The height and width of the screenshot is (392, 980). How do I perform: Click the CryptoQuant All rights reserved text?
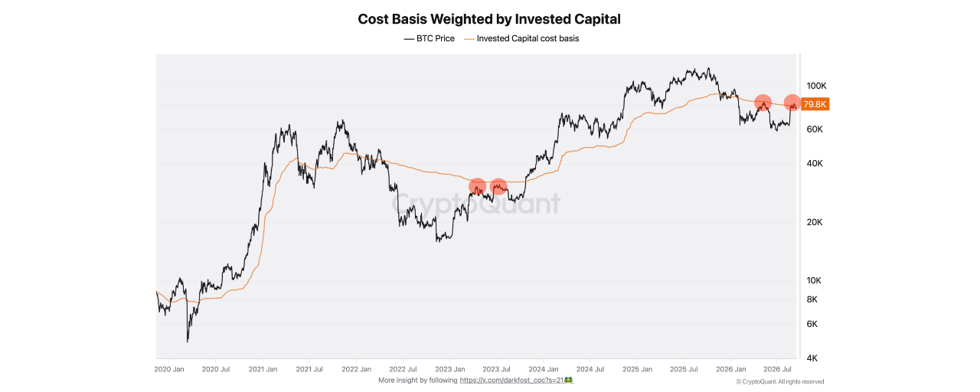point(780,381)
